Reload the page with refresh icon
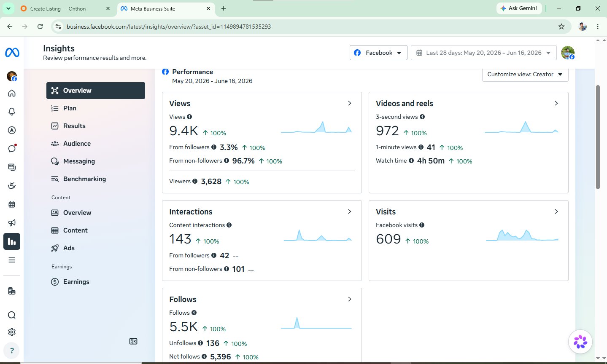Viewport: 607px width, 364px height. [x=40, y=27]
